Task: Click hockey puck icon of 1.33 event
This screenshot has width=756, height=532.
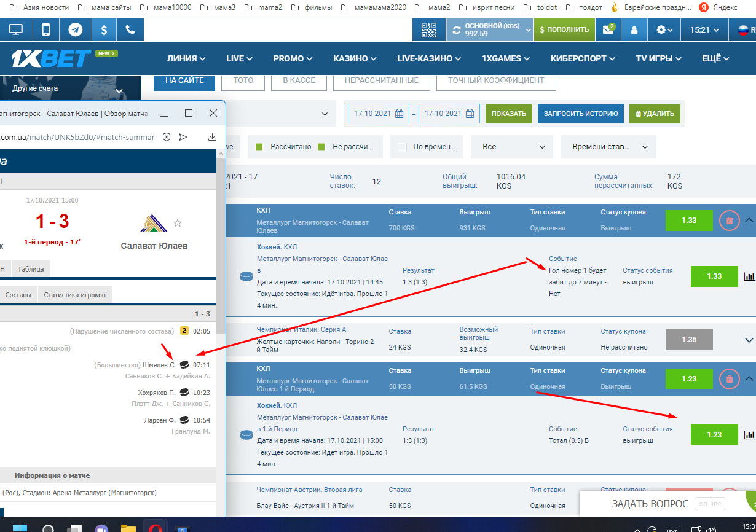Action: pyautogui.click(x=246, y=276)
